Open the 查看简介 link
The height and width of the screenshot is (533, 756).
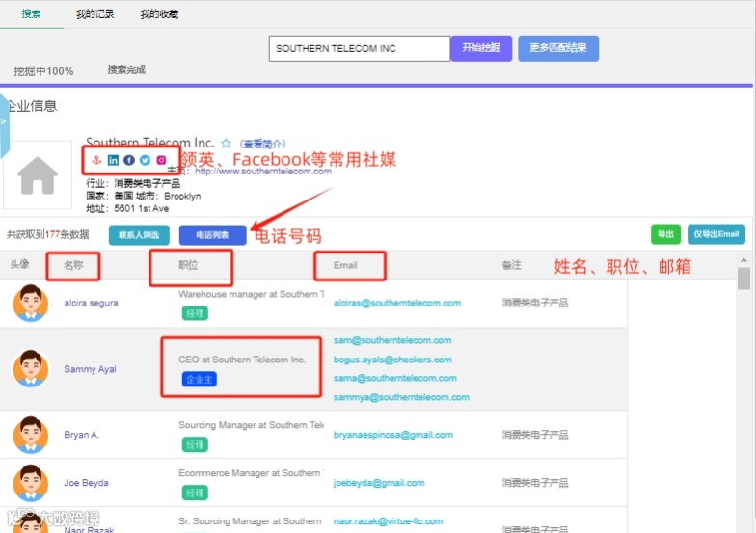point(262,144)
